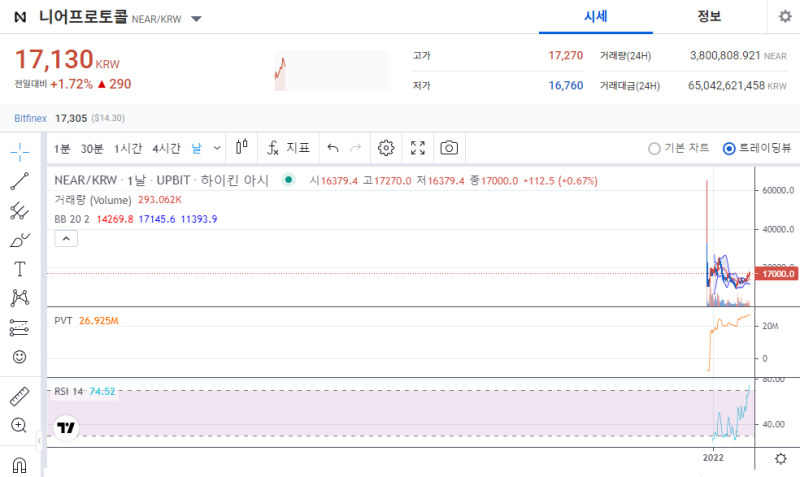Select the crosshair cursor tool
This screenshot has height=477, width=800.
click(19, 152)
